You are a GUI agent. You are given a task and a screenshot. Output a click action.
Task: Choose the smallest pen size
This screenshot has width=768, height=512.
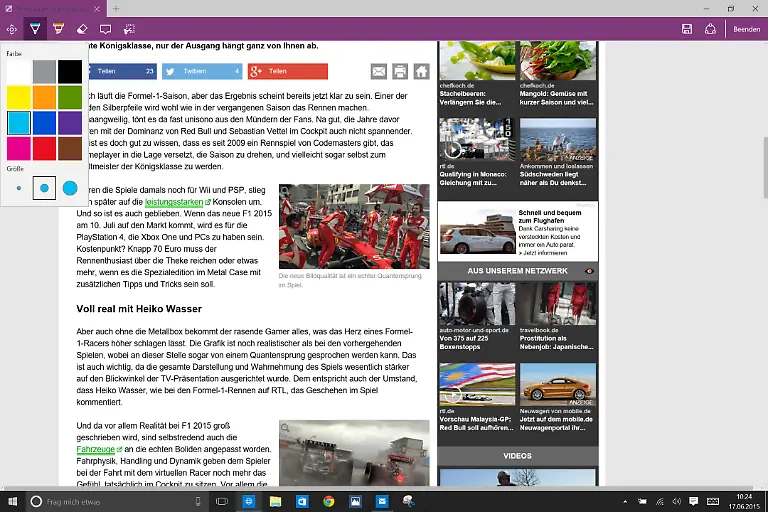pos(19,188)
